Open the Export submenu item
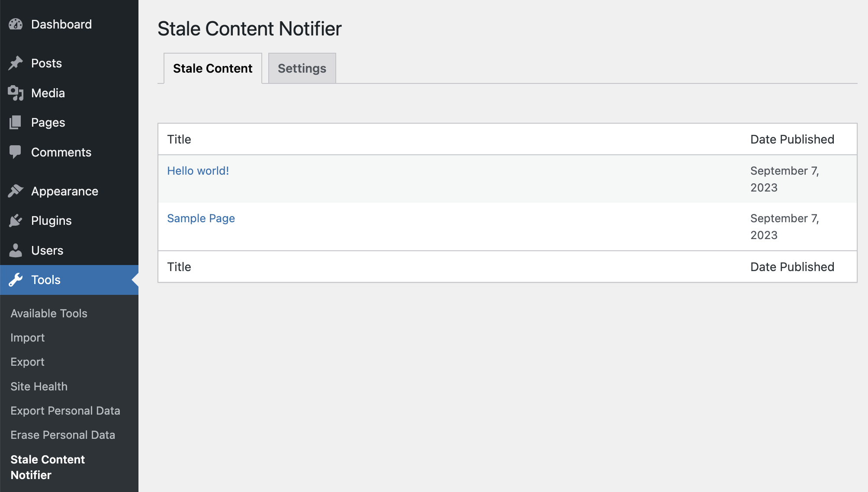 (x=28, y=362)
